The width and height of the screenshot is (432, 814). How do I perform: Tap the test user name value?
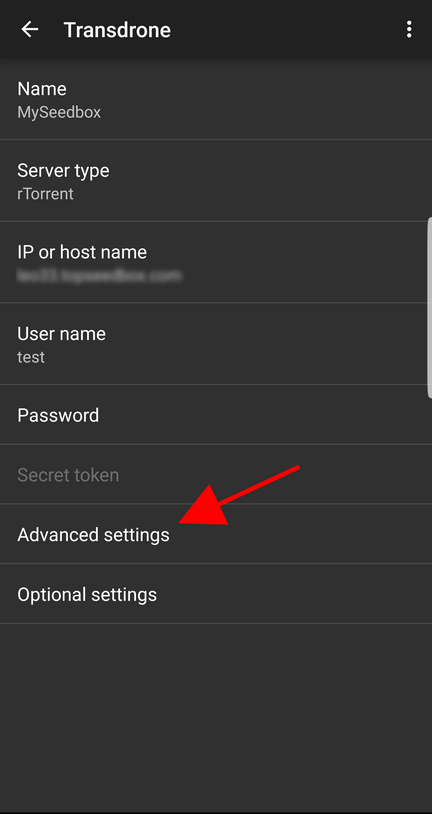[31, 357]
